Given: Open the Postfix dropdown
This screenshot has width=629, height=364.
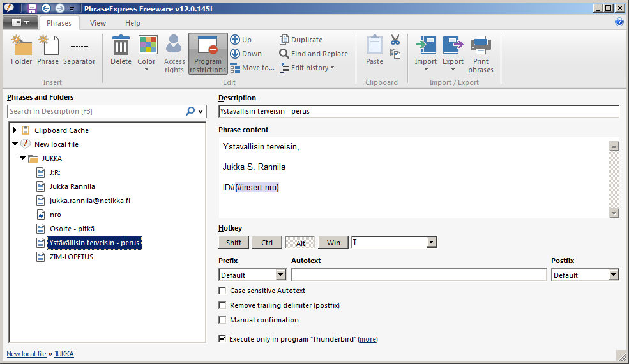Looking at the screenshot, I should (614, 275).
